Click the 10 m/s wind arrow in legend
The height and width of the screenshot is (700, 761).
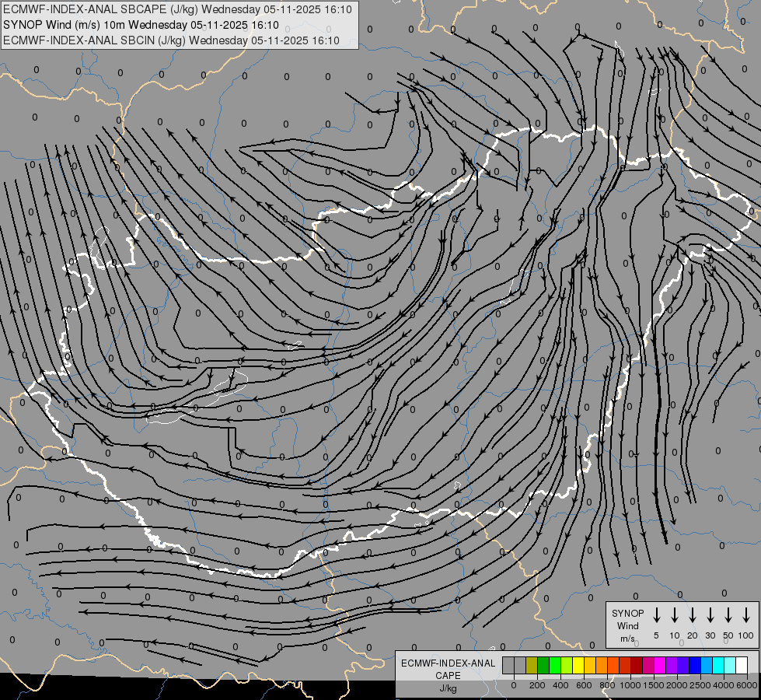click(674, 615)
